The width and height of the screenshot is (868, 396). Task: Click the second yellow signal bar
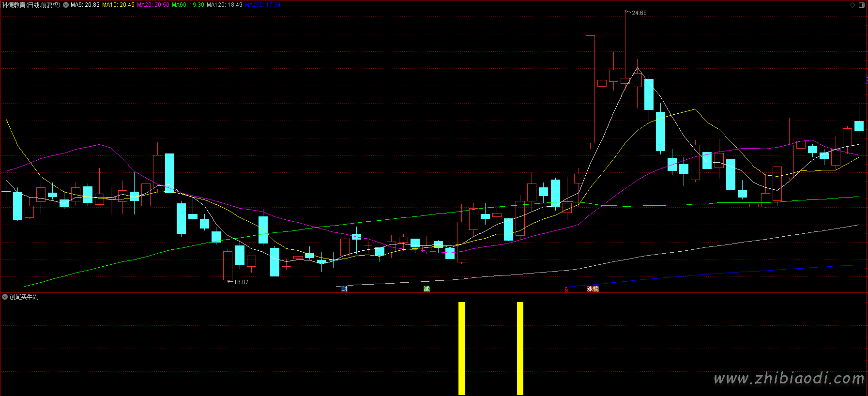click(520, 348)
